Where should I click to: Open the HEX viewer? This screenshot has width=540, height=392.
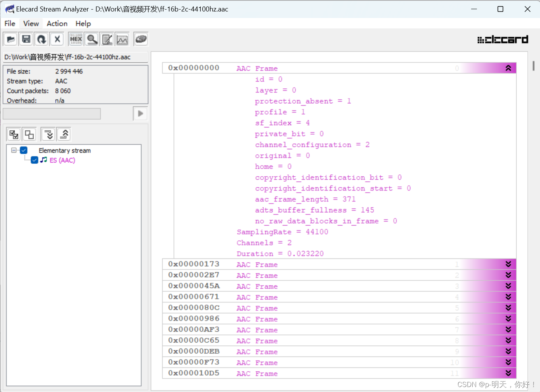point(76,39)
